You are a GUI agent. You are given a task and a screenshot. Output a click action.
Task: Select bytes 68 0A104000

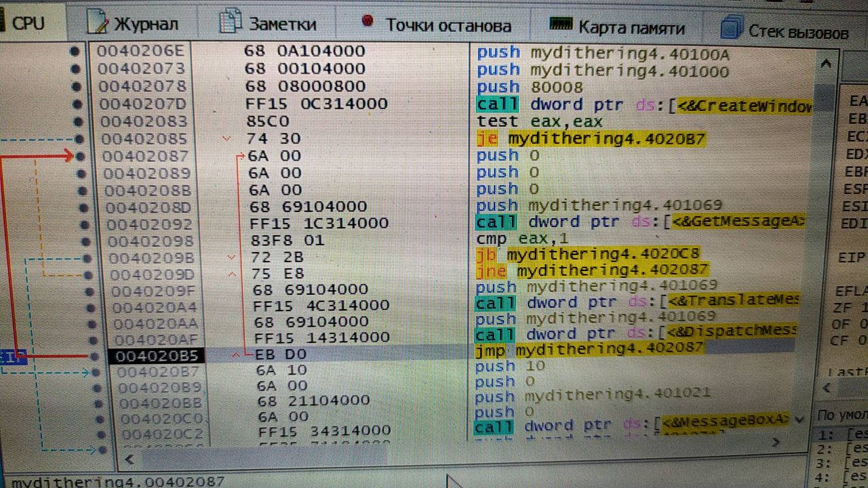click(x=304, y=51)
